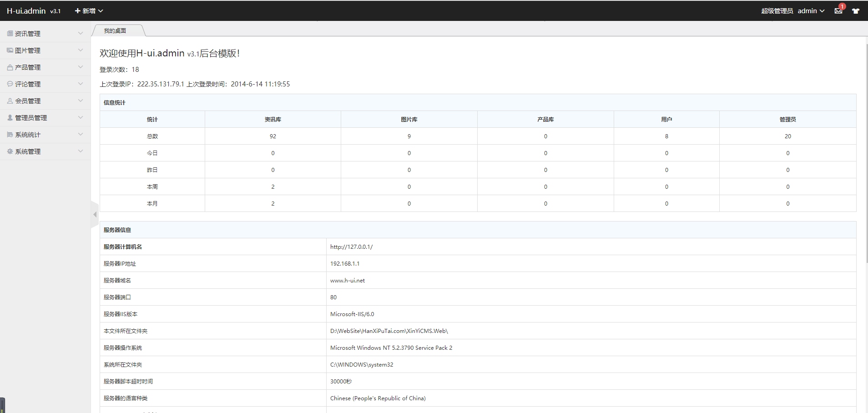Click the 用户 column header

click(x=666, y=120)
